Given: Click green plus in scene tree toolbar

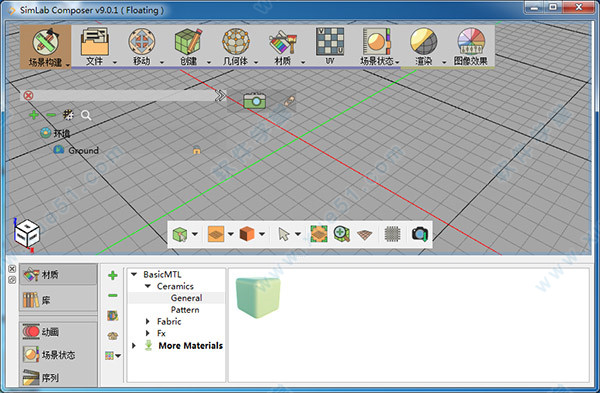Looking at the screenshot, I should coord(34,115).
